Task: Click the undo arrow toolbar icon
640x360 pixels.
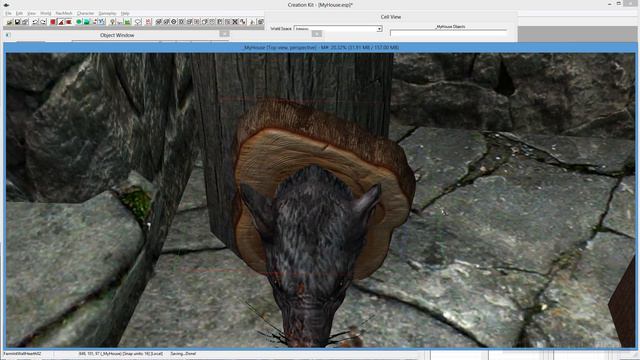Action: click(35, 22)
